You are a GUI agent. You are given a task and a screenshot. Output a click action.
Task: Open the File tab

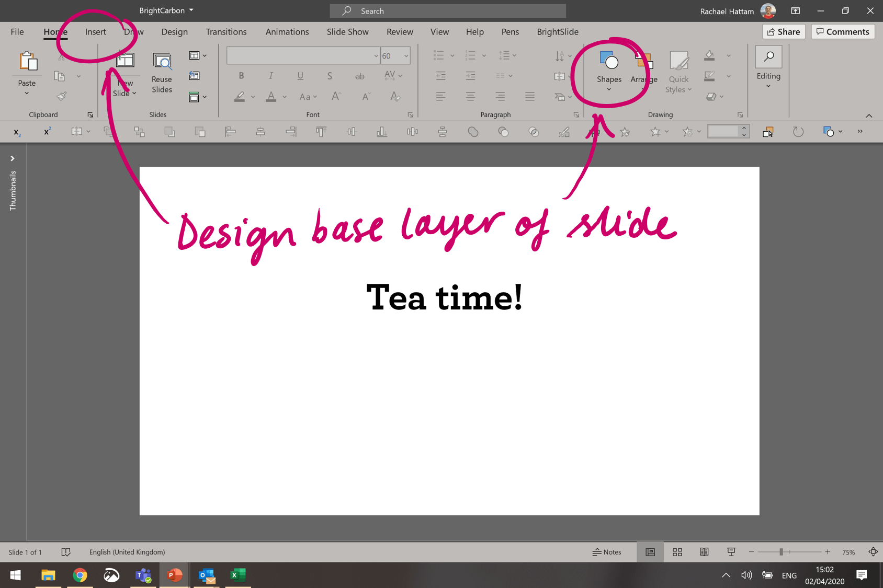pos(17,32)
